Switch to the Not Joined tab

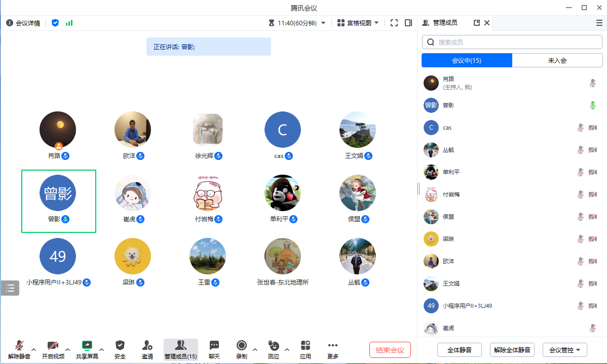[557, 61]
